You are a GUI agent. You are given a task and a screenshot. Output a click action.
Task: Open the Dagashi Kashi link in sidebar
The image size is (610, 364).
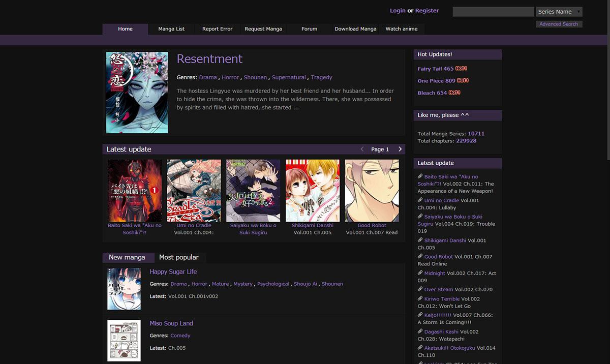(x=442, y=332)
